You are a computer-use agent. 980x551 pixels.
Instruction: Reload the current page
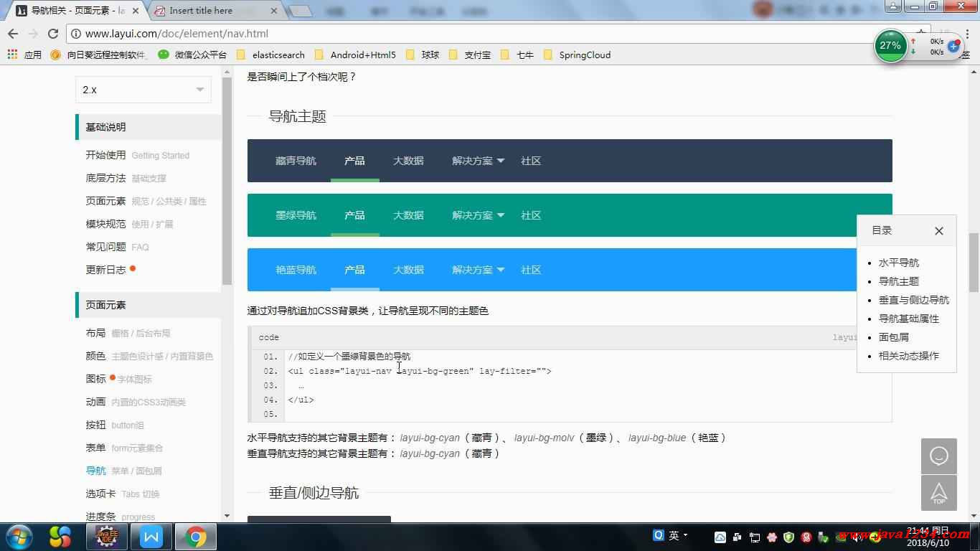point(52,34)
